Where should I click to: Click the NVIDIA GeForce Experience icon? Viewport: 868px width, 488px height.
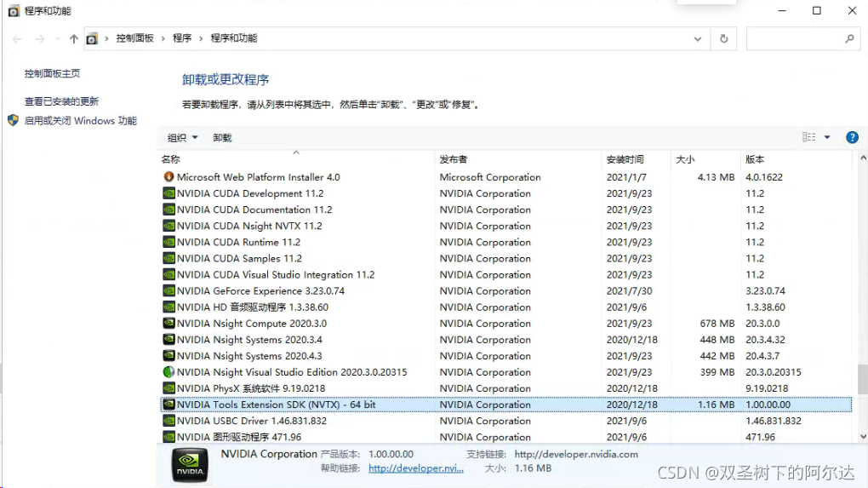[168, 290]
